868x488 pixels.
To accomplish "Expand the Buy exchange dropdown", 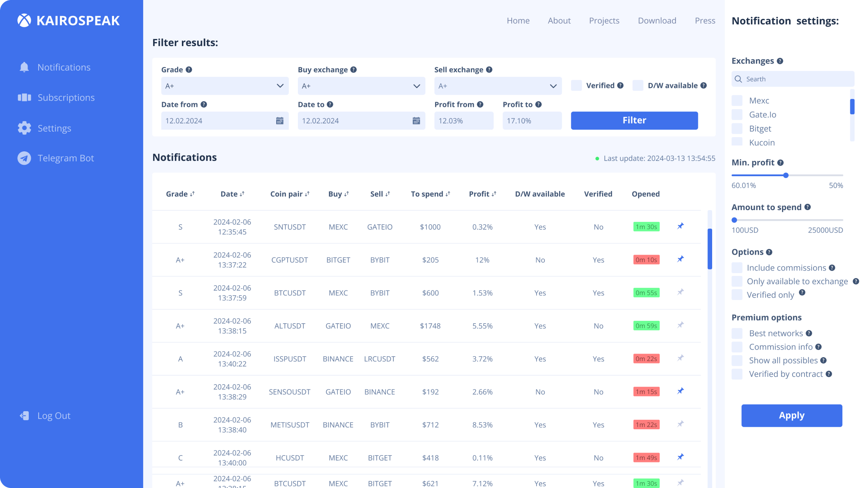I will [x=361, y=86].
